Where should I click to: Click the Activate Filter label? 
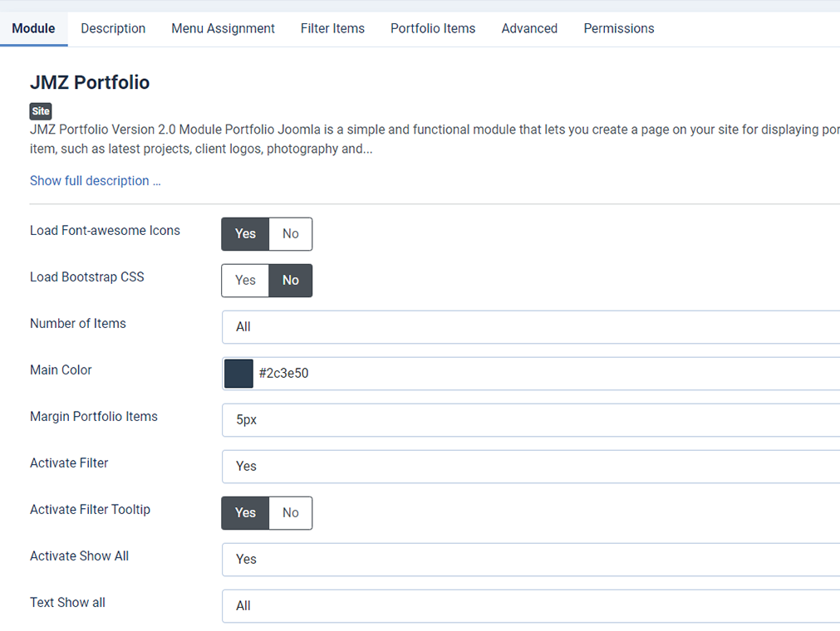[69, 463]
